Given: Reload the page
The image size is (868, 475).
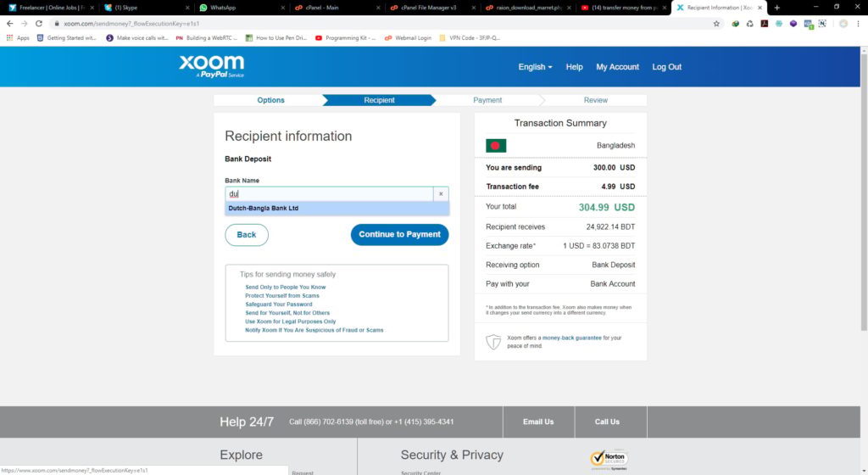Looking at the screenshot, I should click(39, 23).
